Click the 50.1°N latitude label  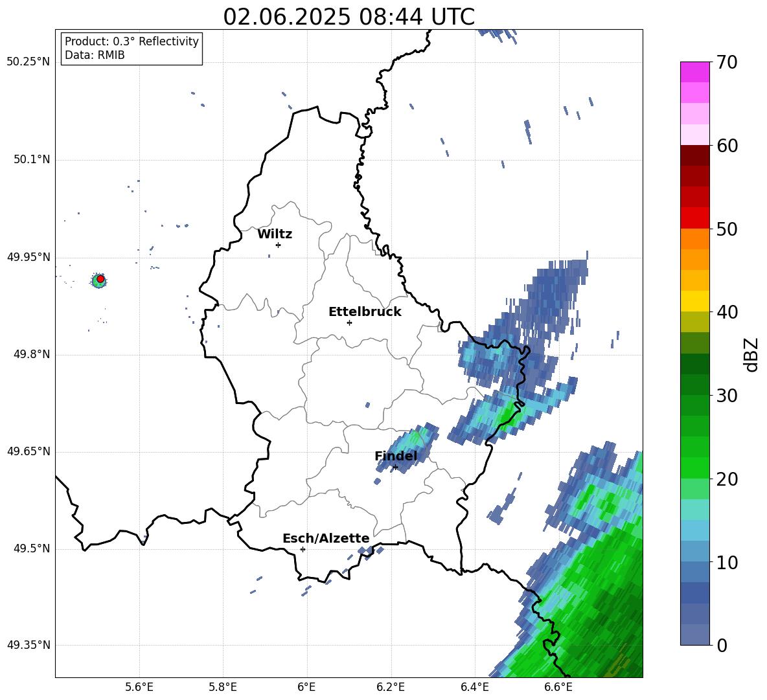coord(31,160)
